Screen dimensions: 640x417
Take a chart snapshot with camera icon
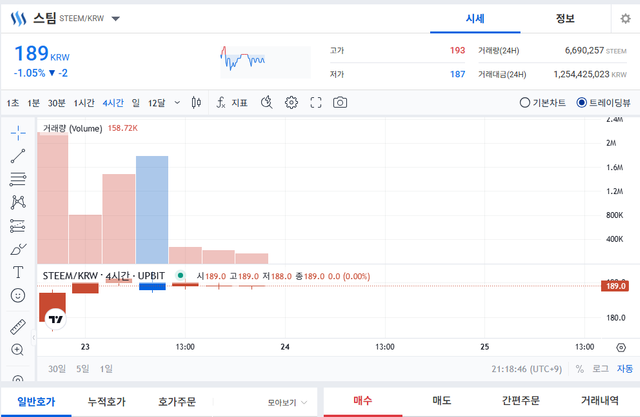click(340, 102)
